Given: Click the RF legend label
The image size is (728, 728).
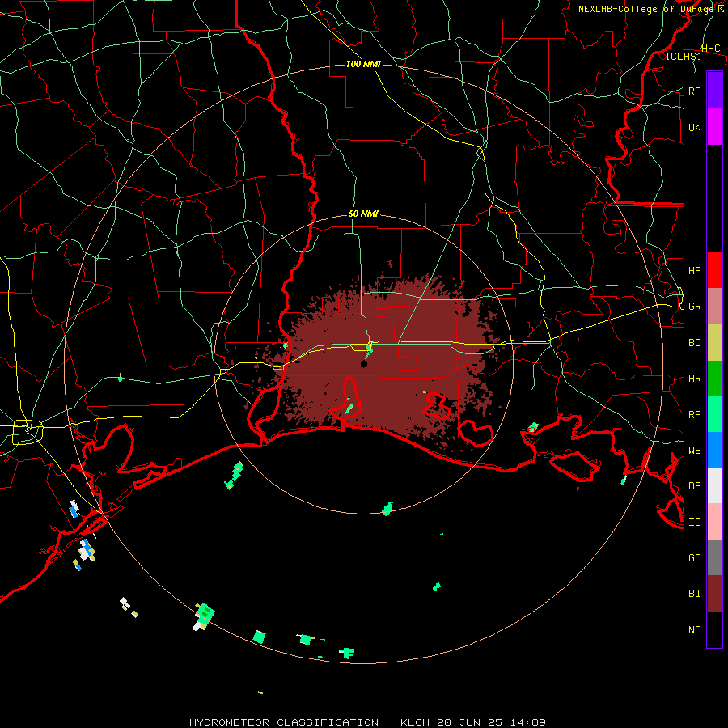Looking at the screenshot, I should point(694,91).
